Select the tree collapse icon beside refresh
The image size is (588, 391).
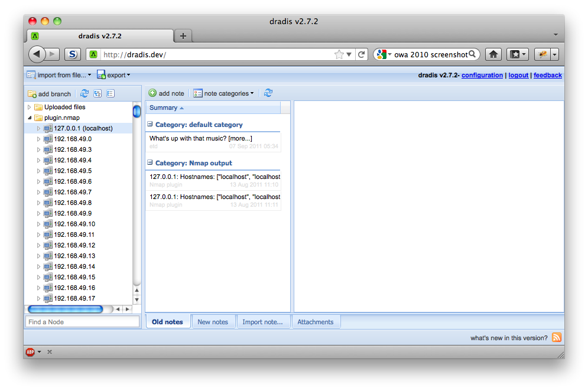[98, 93]
